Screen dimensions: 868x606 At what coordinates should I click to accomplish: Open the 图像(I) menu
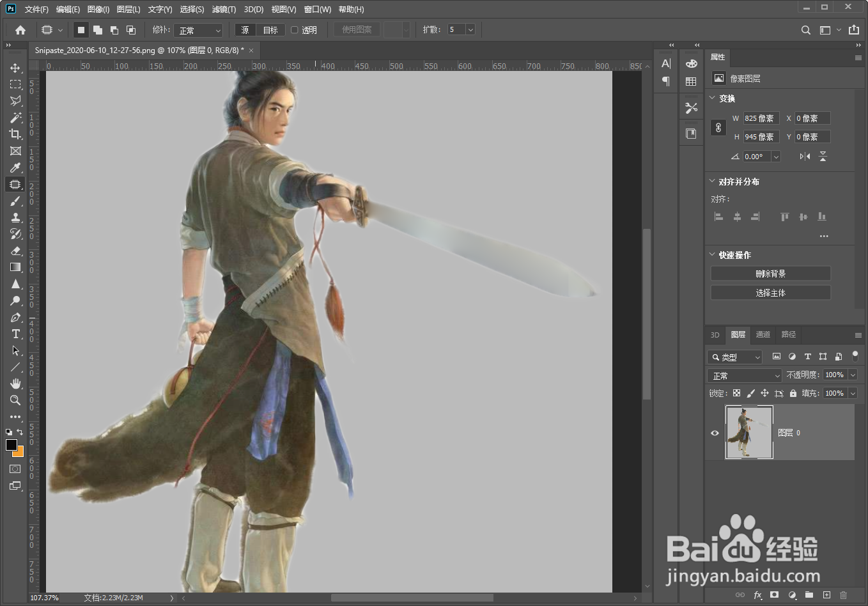(98, 10)
